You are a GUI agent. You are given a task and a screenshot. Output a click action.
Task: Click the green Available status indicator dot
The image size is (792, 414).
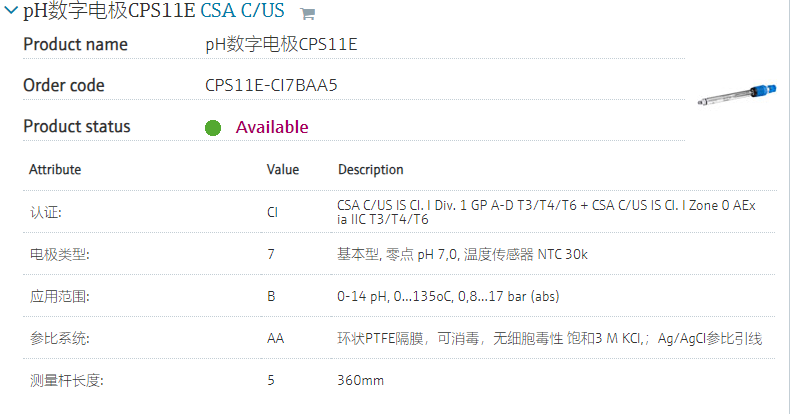(213, 128)
